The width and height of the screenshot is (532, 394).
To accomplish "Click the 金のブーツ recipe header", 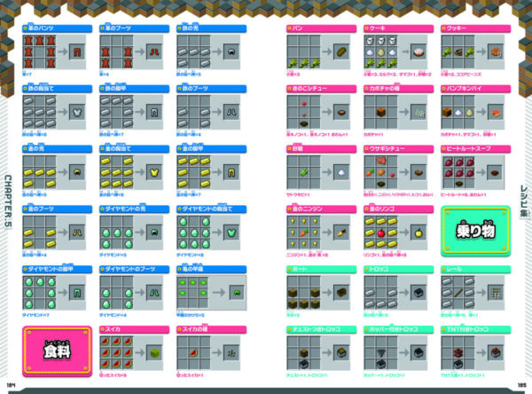I will 57,209.
